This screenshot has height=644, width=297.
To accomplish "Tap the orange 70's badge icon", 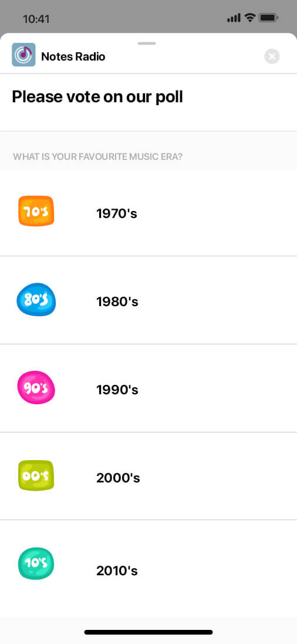I will tap(36, 211).
